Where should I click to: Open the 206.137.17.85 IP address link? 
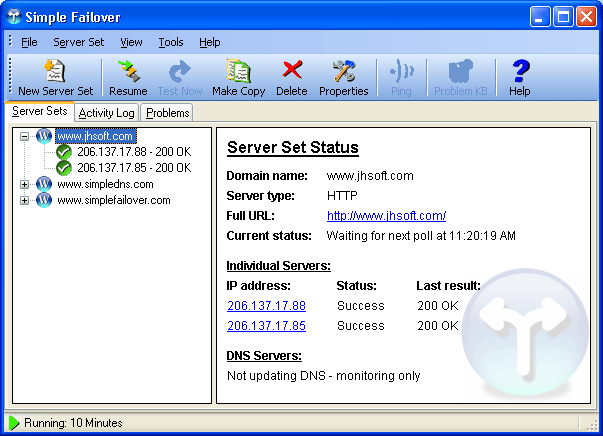coord(266,326)
